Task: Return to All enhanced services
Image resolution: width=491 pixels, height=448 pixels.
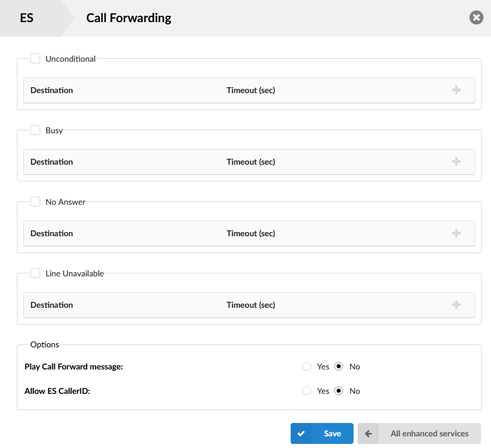Action: click(x=429, y=433)
